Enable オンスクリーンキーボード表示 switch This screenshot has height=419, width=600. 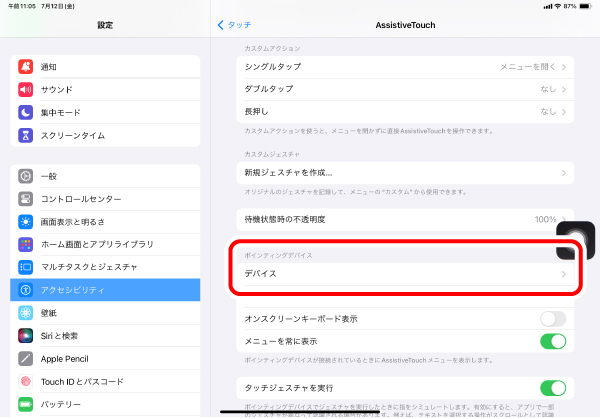tap(552, 319)
